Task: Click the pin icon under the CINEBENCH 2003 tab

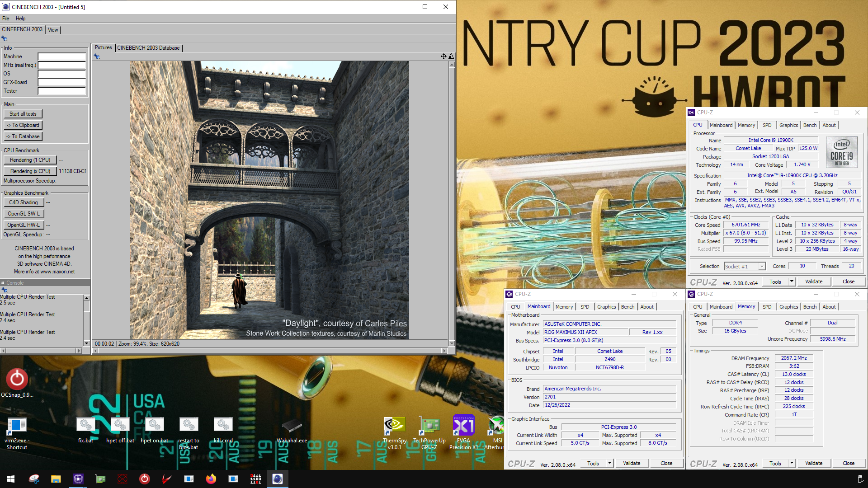Action: point(4,38)
